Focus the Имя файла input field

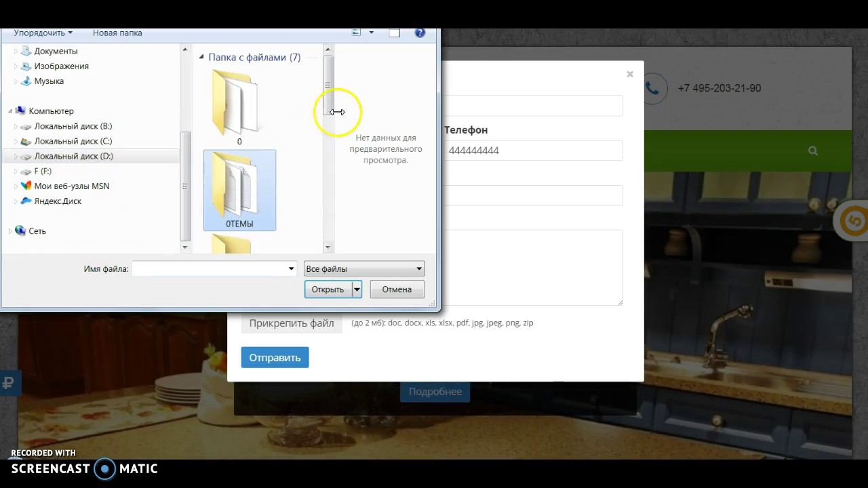click(209, 269)
